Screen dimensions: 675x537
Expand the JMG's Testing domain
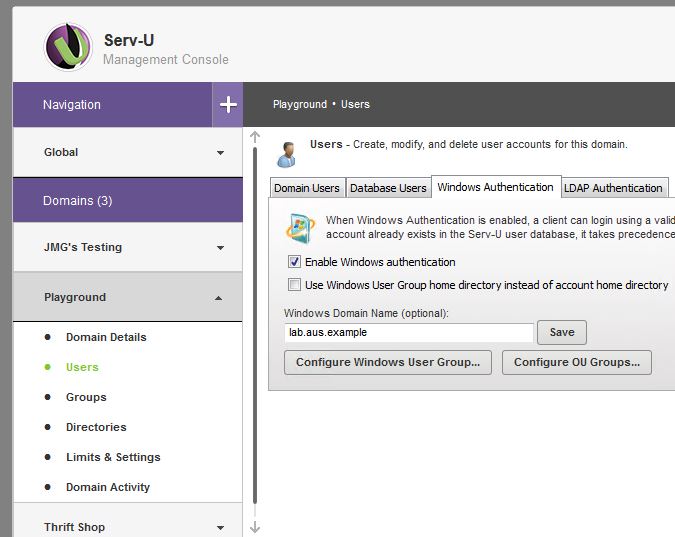point(128,247)
